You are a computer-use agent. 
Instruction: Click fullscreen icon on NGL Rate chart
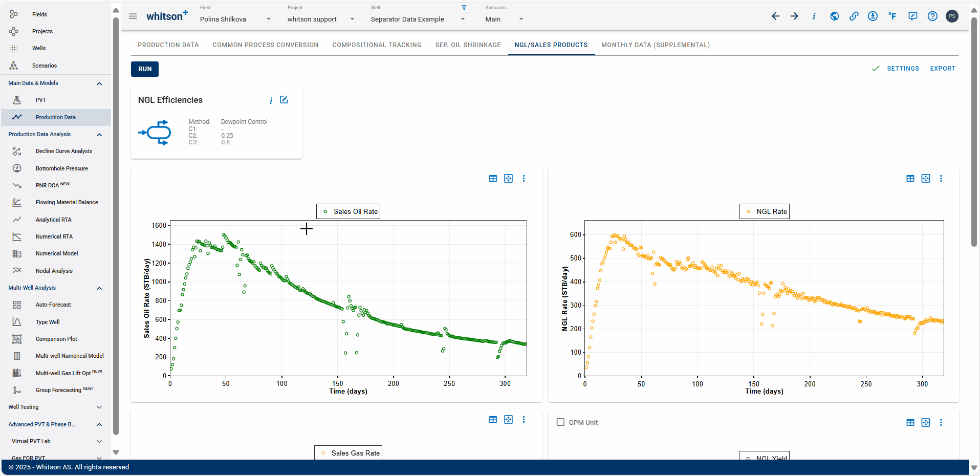pos(926,179)
